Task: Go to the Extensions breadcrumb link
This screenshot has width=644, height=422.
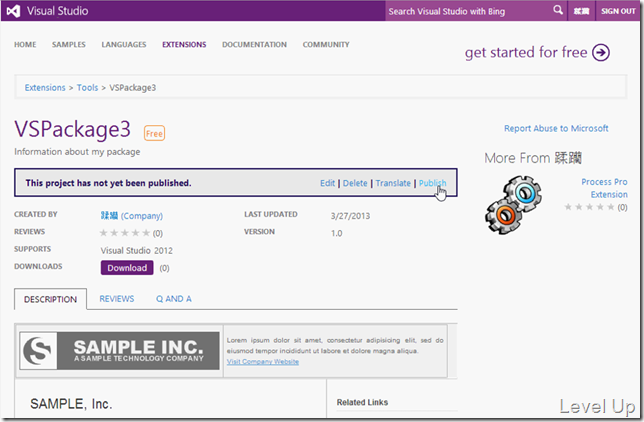Action: 45,88
